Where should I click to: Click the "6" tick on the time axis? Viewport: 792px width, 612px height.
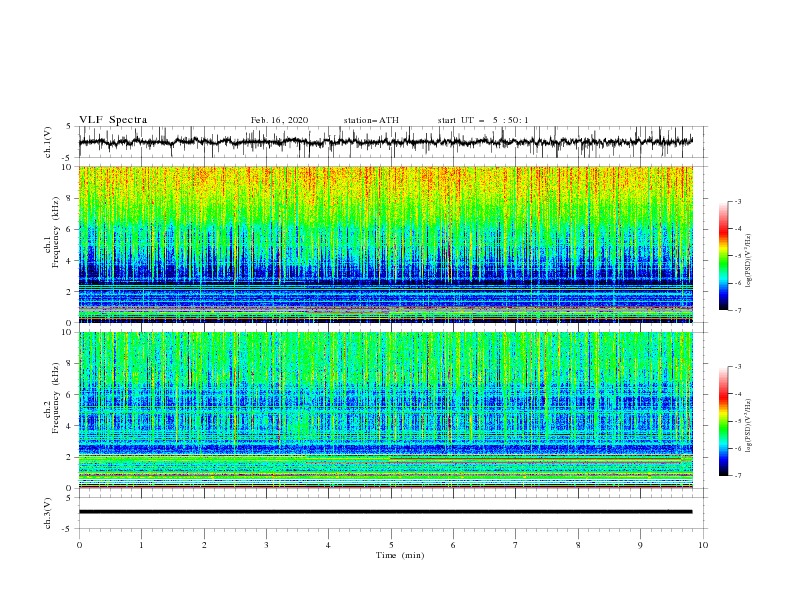pyautogui.click(x=453, y=545)
